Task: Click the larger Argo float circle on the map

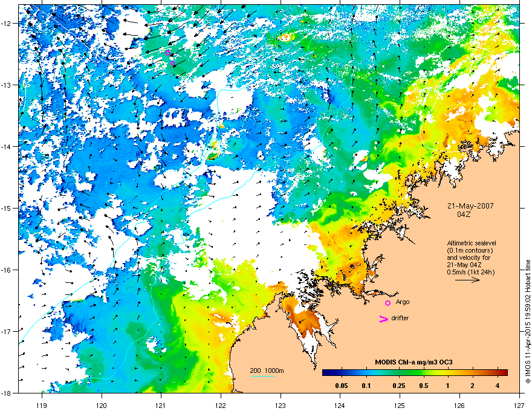Action: (167, 53)
